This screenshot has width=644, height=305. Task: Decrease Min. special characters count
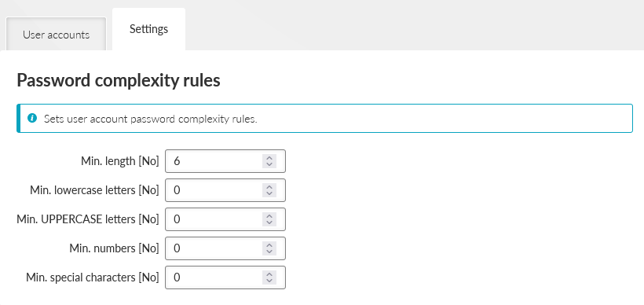pyautogui.click(x=269, y=281)
